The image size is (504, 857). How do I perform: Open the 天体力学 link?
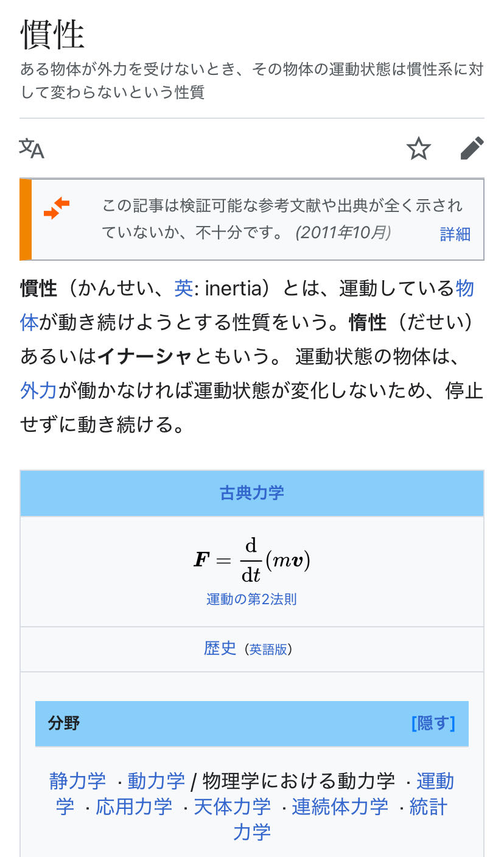click(232, 807)
